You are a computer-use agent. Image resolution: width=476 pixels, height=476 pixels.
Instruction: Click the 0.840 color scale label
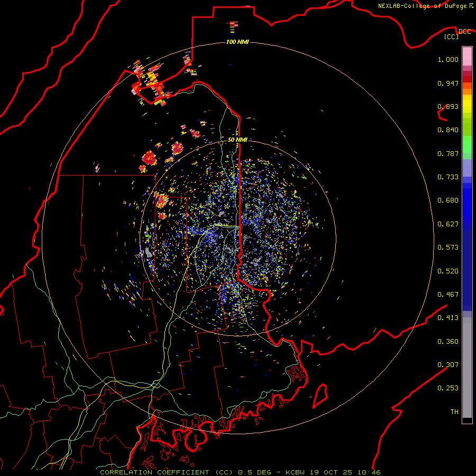coord(448,130)
